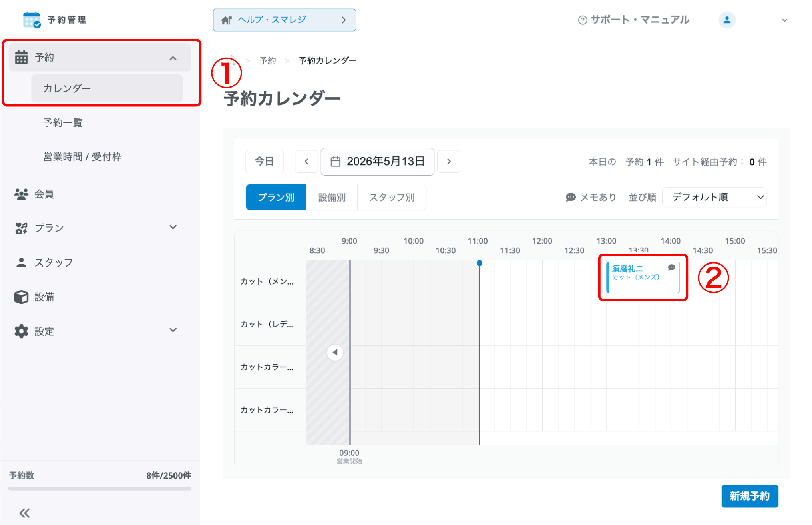Open the サポート・マニュアル question mark icon

(583, 20)
